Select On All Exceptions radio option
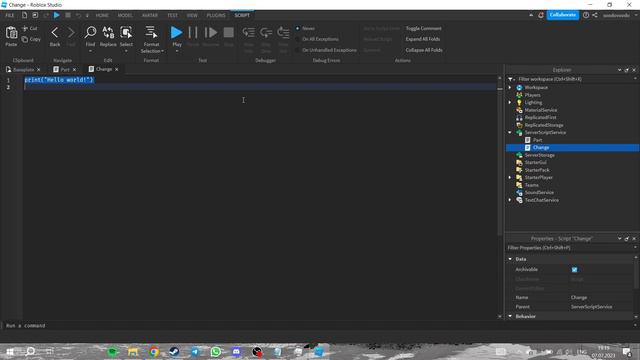 (x=298, y=39)
